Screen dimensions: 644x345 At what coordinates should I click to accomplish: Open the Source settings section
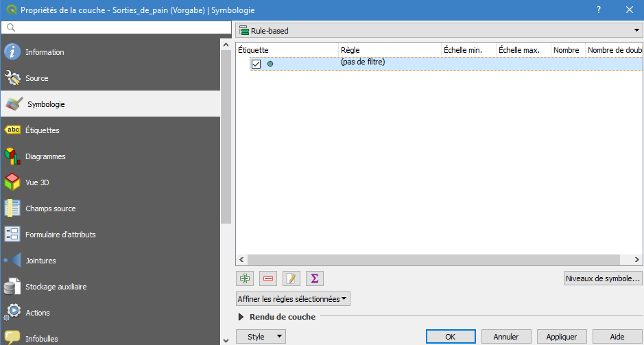tap(37, 78)
